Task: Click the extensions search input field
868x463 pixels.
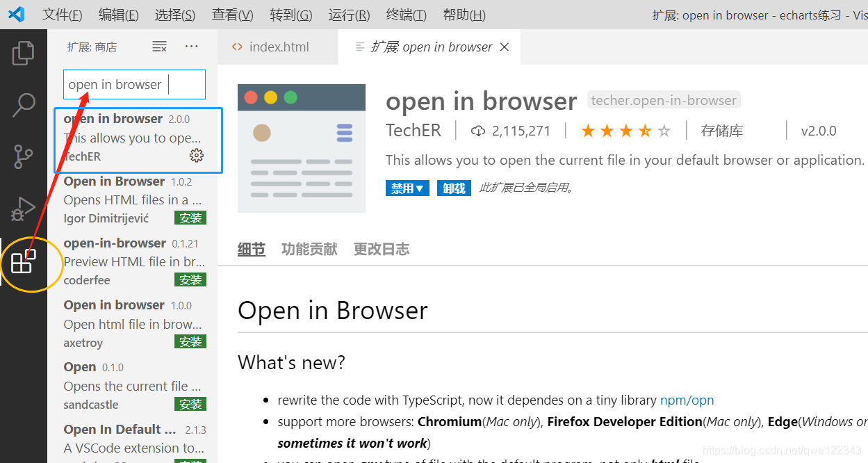Action: [x=134, y=84]
